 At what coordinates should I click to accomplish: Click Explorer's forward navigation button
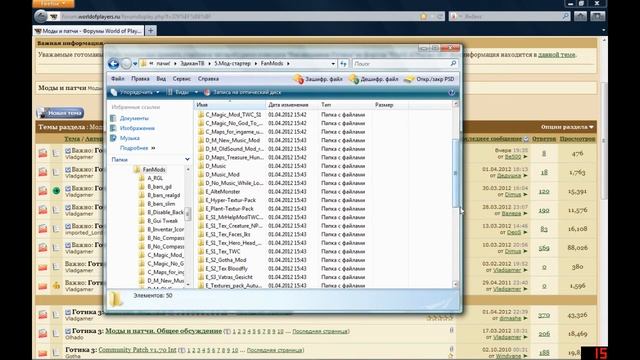click(126, 63)
